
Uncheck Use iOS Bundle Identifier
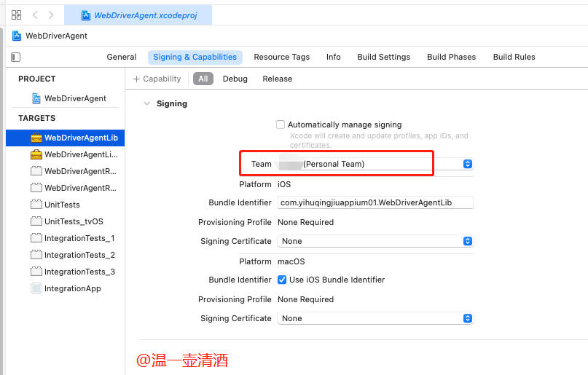tap(282, 280)
